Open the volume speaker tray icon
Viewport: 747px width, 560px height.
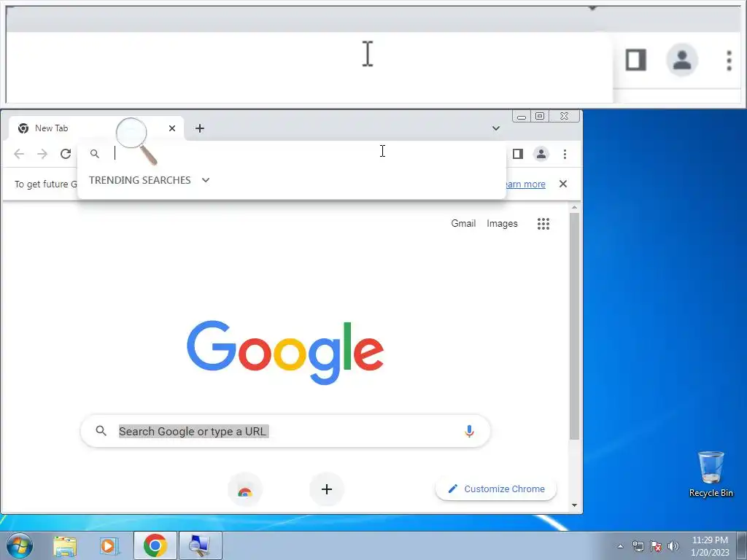coord(673,546)
